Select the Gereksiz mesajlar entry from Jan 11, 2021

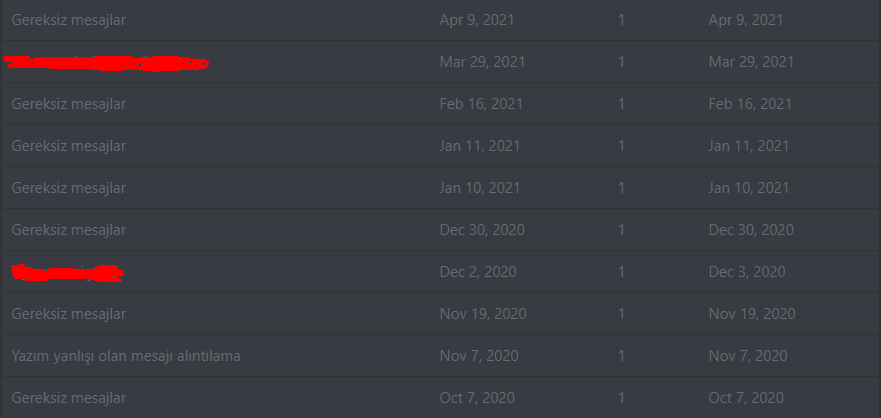69,146
